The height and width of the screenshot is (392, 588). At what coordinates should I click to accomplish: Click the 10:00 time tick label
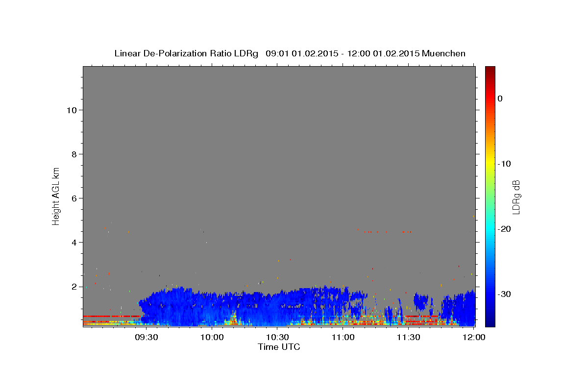pyautogui.click(x=212, y=338)
